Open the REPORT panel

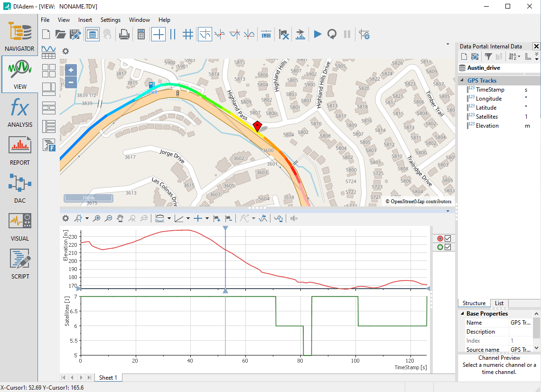pyautogui.click(x=19, y=150)
